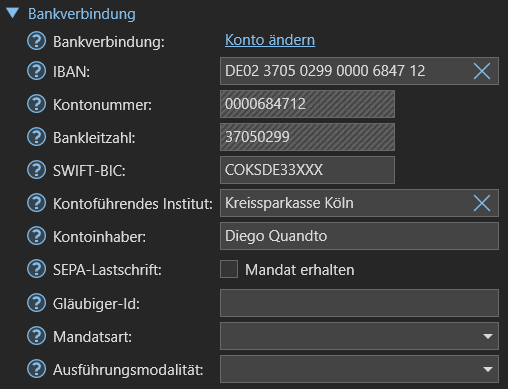Clear the IBAN field with X
This screenshot has width=508, height=389.
[482, 71]
